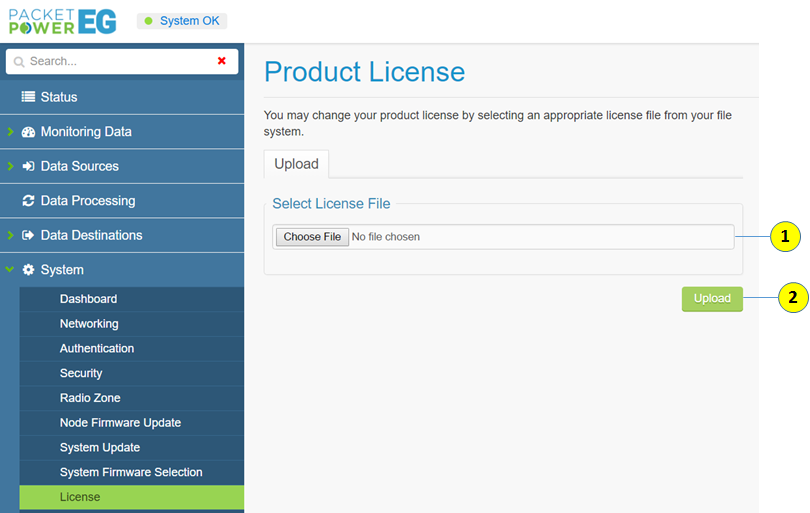Click the Packet Power EG logo
The width and height of the screenshot is (810, 513).
point(62,21)
